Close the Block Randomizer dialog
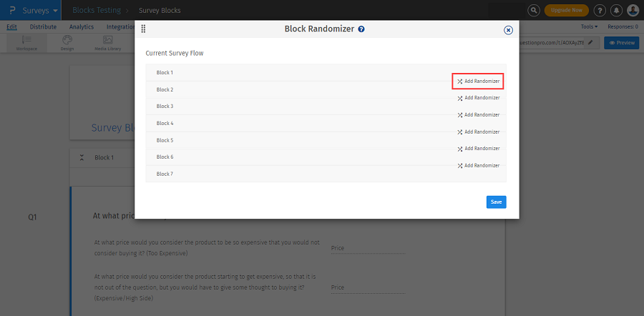Screen dimensions: 644x316 tap(508, 30)
